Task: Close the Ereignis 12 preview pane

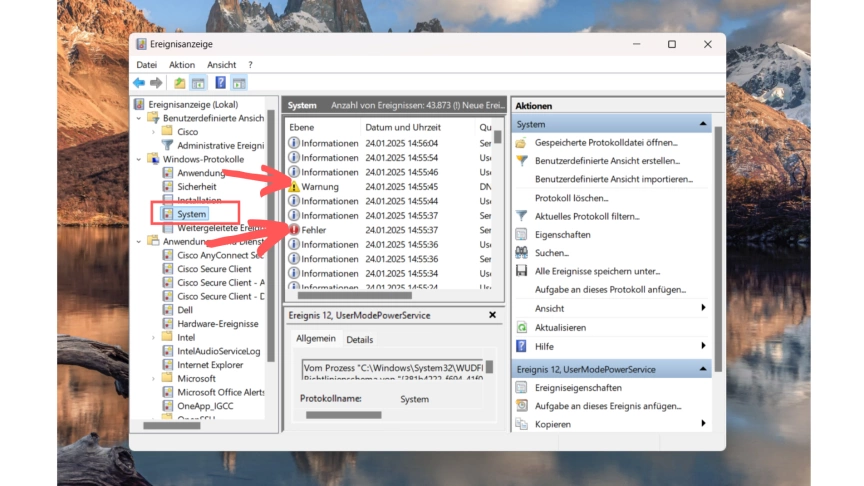Action: pos(493,315)
